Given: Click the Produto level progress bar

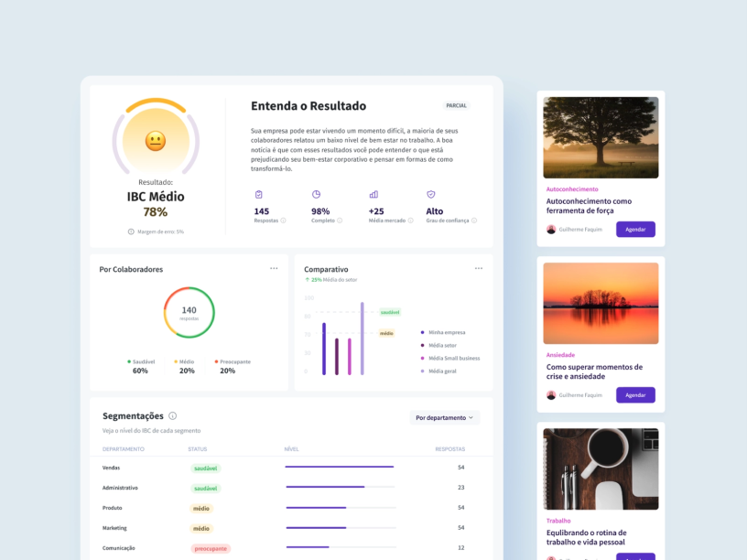Looking at the screenshot, I should [x=341, y=508].
